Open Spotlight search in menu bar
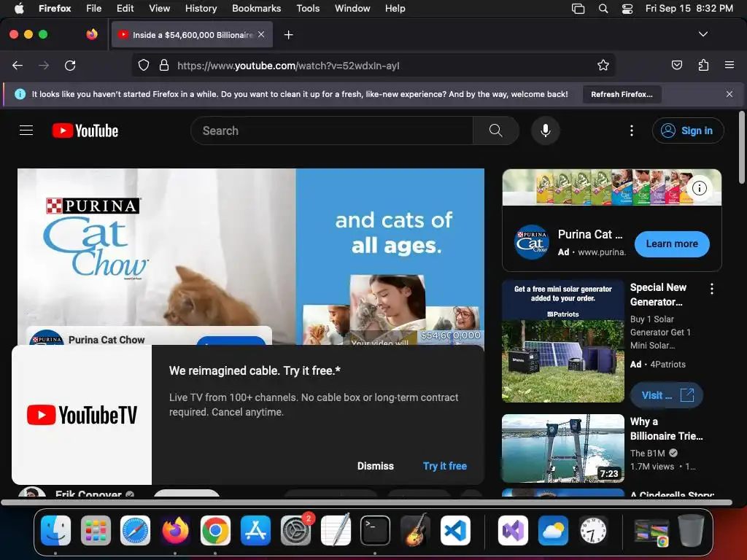The width and height of the screenshot is (747, 560). click(x=603, y=8)
